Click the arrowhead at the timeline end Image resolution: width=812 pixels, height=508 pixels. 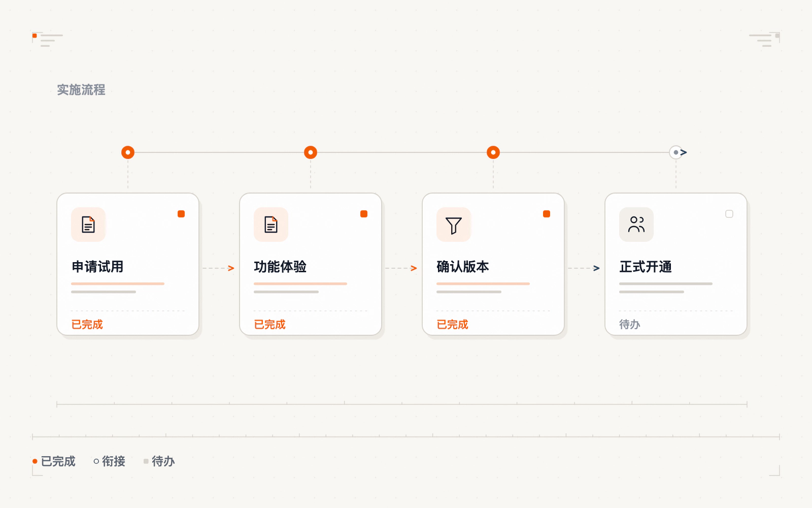[684, 152]
